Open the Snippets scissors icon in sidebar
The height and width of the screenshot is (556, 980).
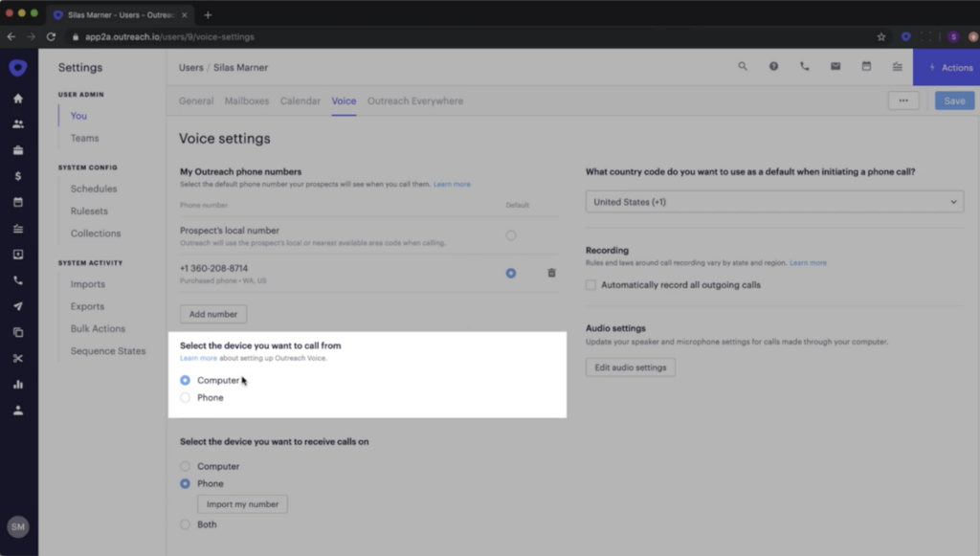tap(18, 359)
